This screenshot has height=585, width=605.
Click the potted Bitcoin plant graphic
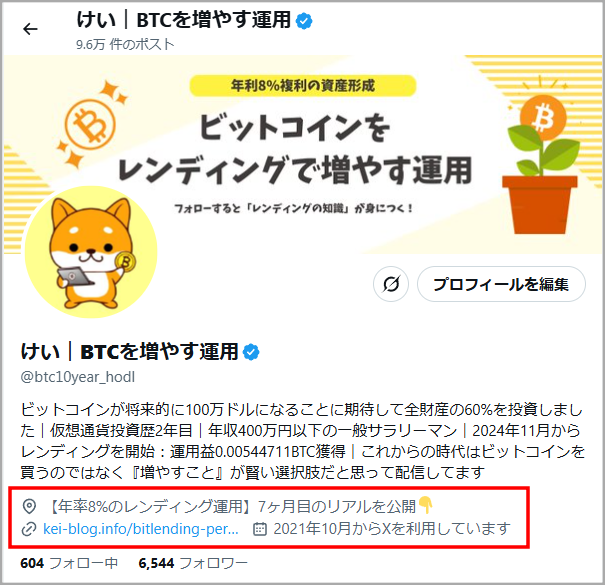(540, 165)
